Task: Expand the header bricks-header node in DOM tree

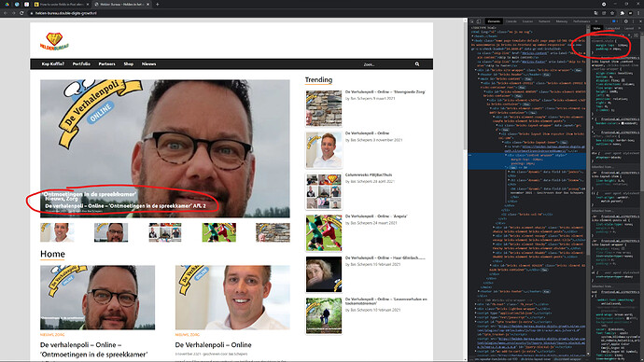Action: 479,75
